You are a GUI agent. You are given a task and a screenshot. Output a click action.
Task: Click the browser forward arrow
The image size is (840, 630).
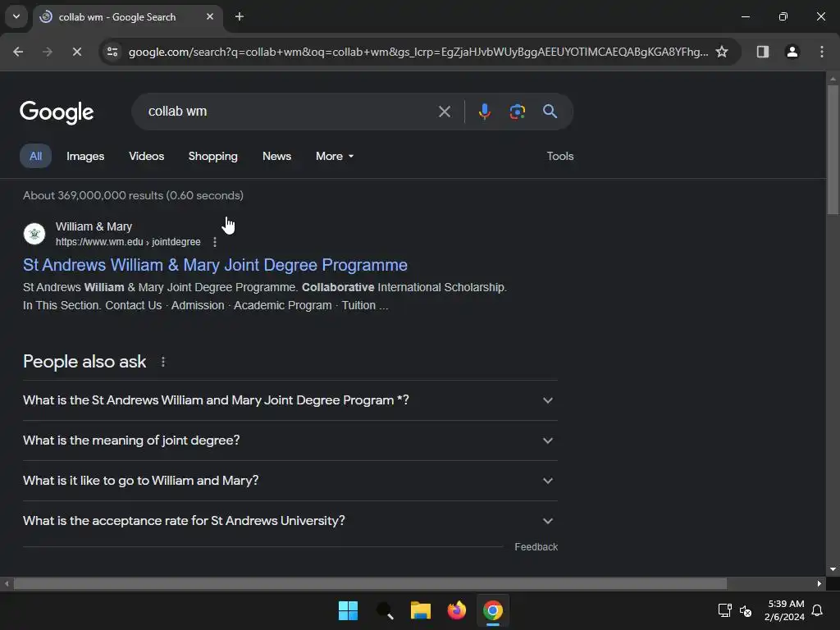[x=47, y=52]
